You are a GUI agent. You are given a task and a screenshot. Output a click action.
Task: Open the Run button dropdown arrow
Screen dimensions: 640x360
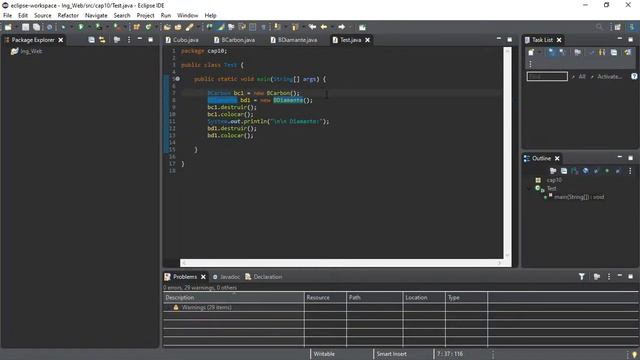[89, 27]
